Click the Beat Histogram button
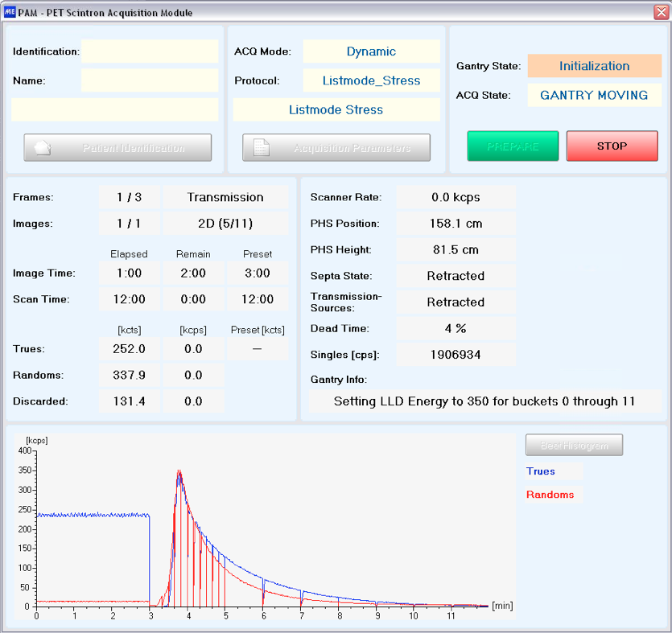672x633 pixels. (x=574, y=445)
